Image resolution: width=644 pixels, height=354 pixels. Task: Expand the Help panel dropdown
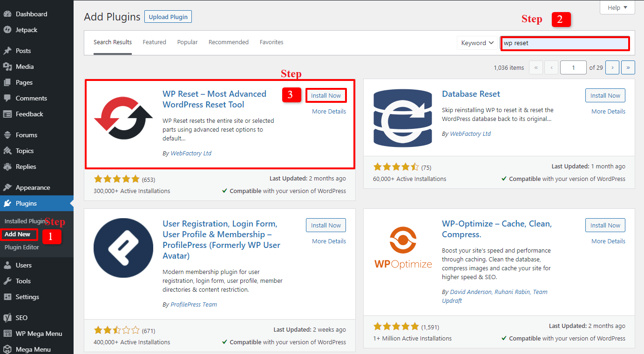click(617, 7)
